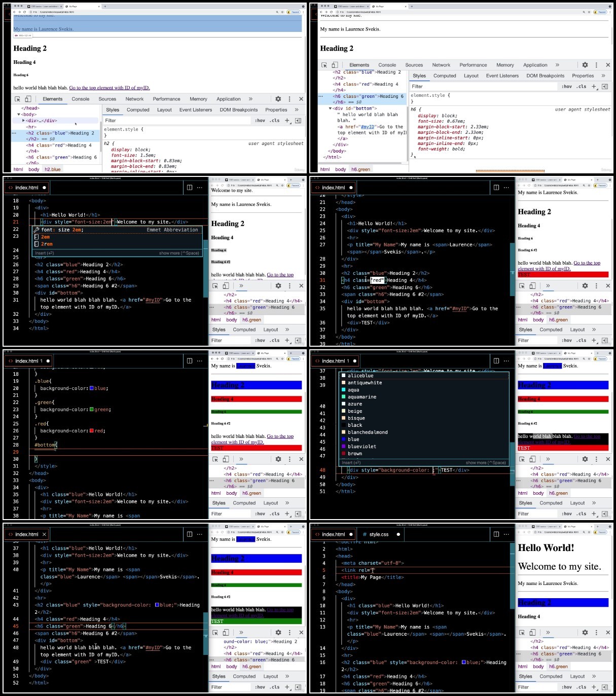The image size is (616, 696).
Task: Click wrench icon beside font: size 2em suggestion
Action: pos(37,230)
